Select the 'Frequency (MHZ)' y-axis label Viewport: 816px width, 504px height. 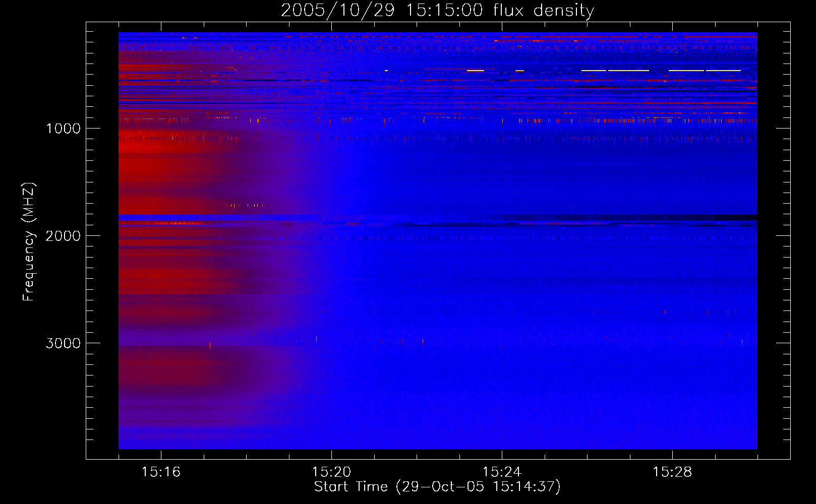click(29, 242)
